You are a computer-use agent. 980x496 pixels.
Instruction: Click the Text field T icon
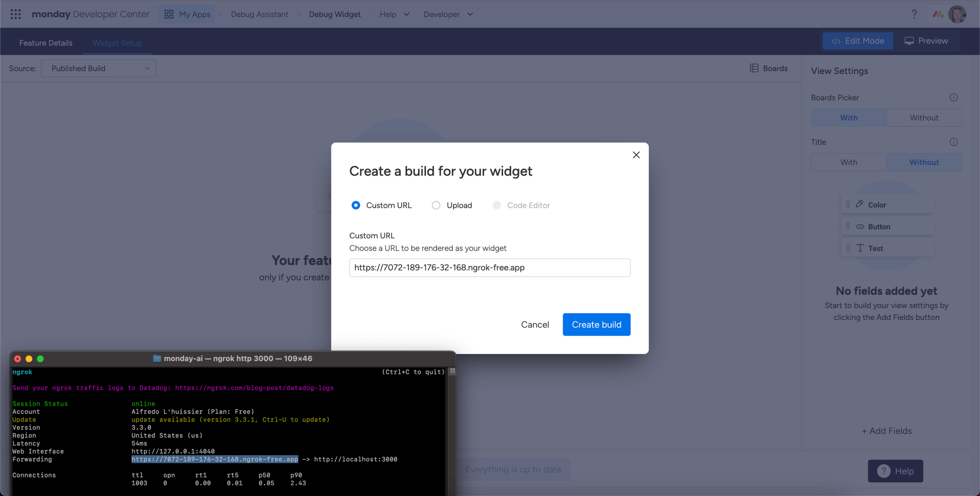pos(860,248)
